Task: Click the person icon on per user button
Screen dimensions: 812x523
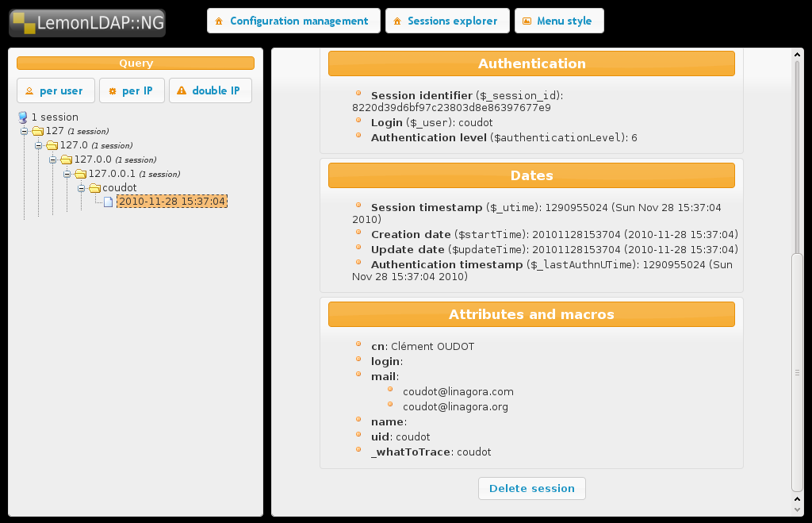Action: [x=29, y=91]
